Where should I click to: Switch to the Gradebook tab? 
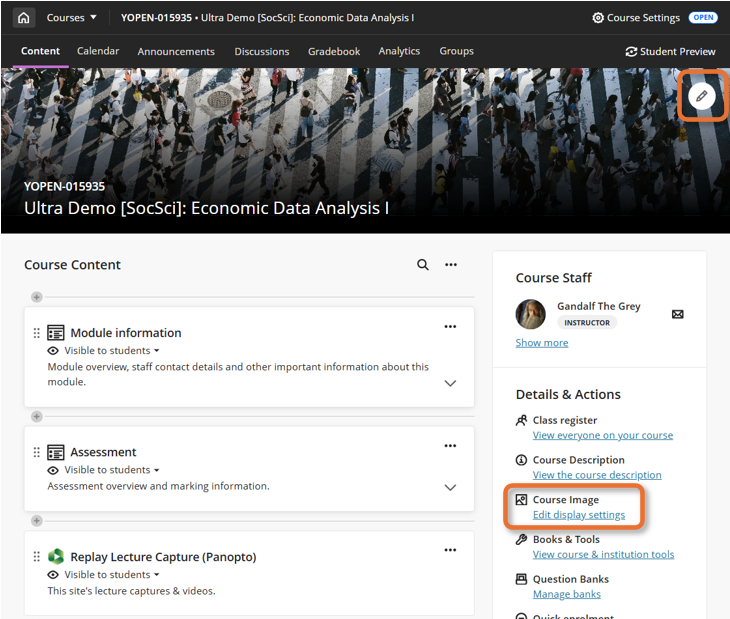tap(334, 52)
